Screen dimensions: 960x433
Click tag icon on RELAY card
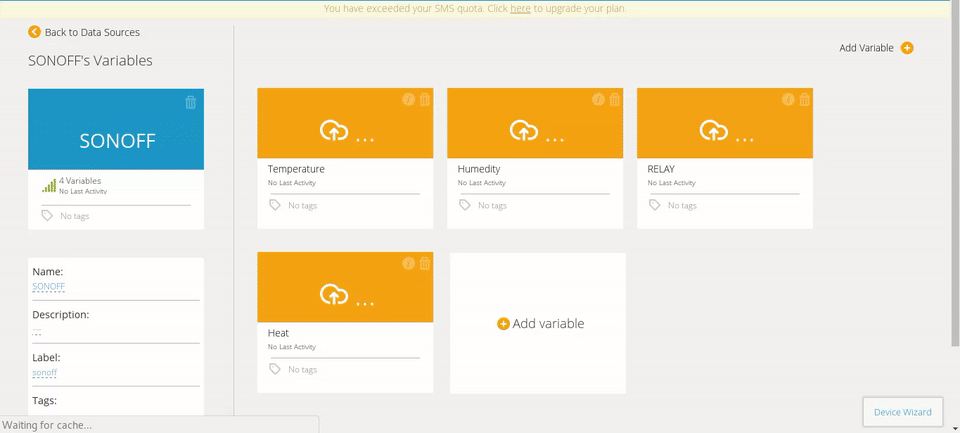[x=654, y=205]
